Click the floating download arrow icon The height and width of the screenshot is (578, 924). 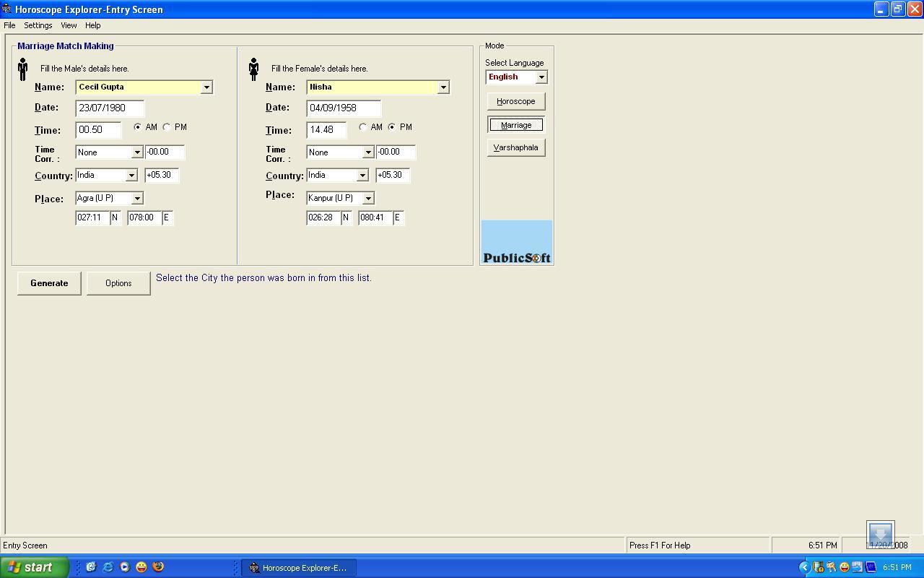[880, 535]
